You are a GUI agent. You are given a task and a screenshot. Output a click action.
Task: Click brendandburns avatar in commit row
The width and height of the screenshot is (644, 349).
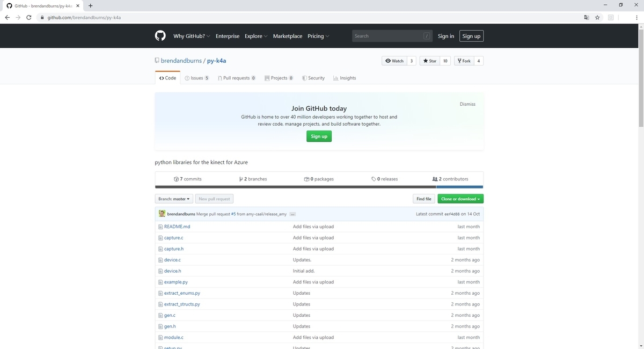(x=162, y=214)
